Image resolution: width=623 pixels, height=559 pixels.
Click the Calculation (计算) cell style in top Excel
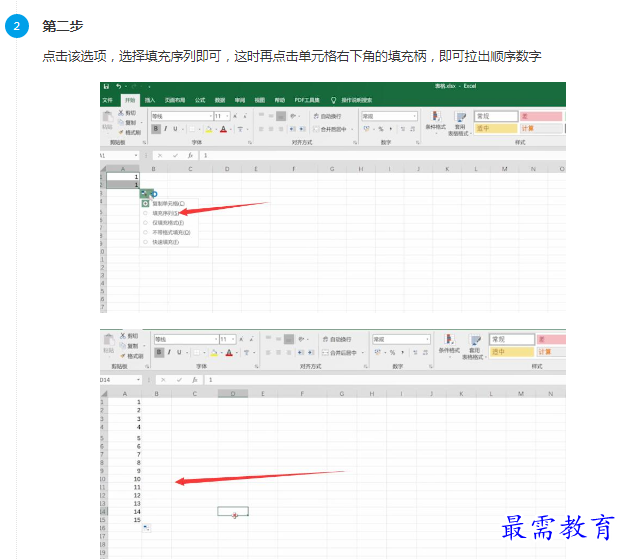coord(541,128)
